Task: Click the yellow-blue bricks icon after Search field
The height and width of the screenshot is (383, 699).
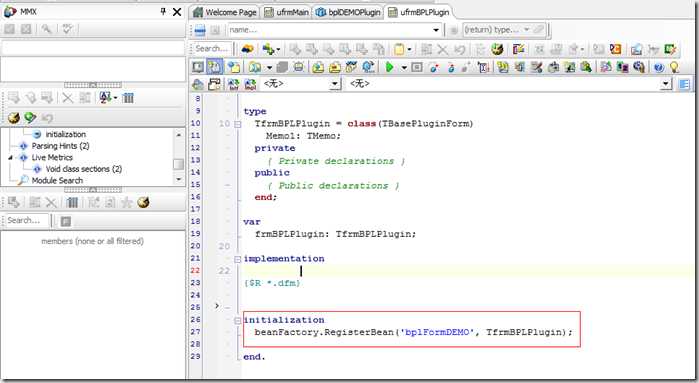Action: point(247,49)
